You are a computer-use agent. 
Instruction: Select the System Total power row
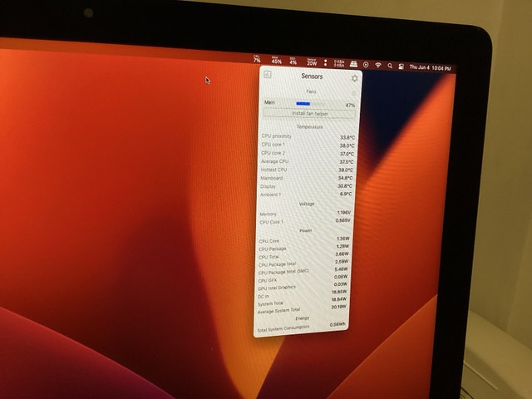click(301, 302)
